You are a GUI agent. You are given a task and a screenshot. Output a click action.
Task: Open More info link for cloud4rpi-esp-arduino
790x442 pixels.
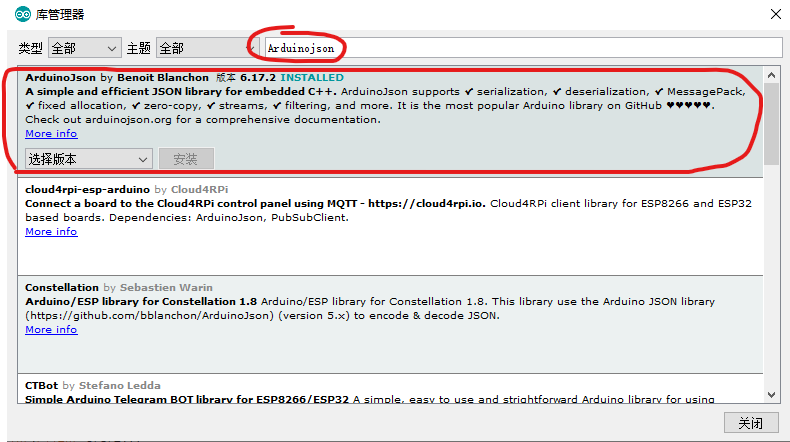point(51,232)
